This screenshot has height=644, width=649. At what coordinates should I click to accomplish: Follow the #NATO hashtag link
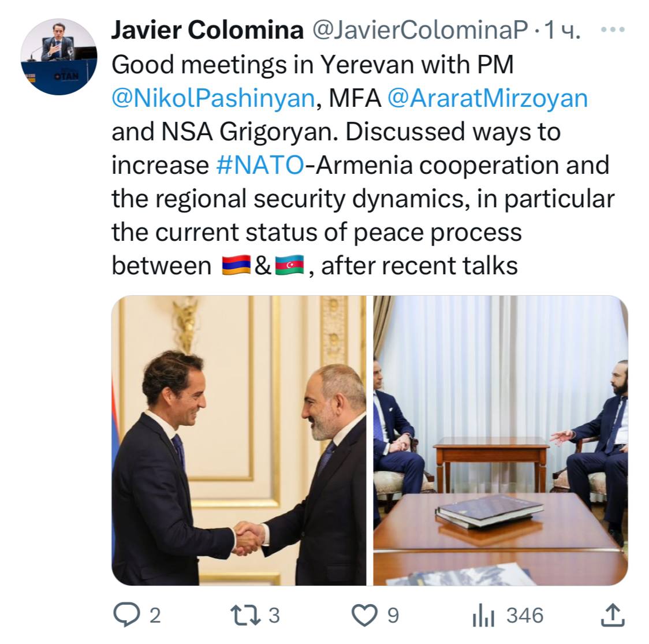pos(260,165)
